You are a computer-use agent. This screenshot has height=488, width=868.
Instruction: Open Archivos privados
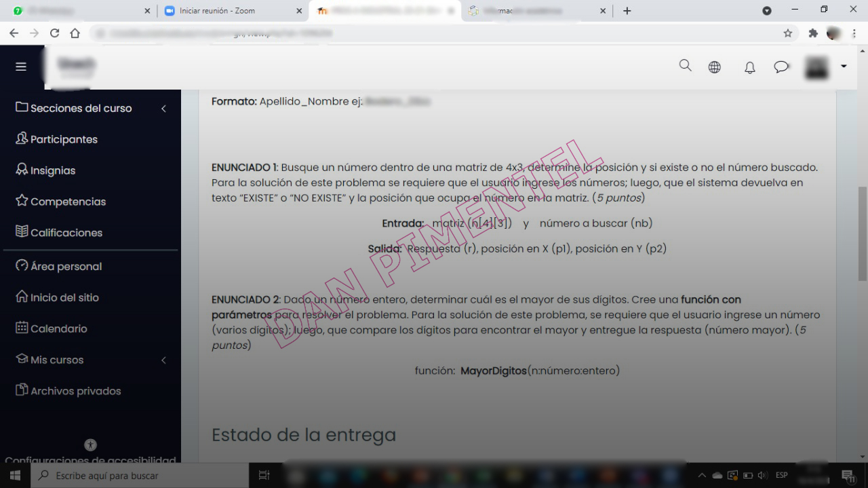click(x=75, y=390)
